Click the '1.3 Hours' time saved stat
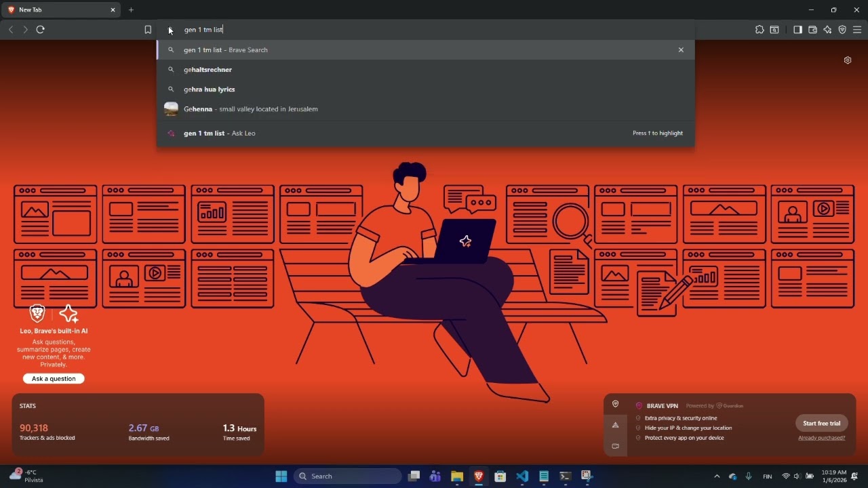 (x=240, y=428)
